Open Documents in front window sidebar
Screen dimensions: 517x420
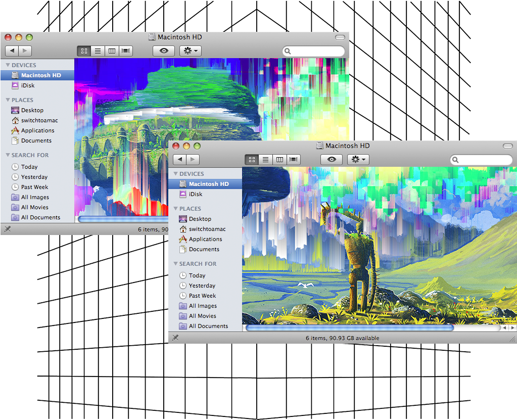pyautogui.click(x=204, y=249)
